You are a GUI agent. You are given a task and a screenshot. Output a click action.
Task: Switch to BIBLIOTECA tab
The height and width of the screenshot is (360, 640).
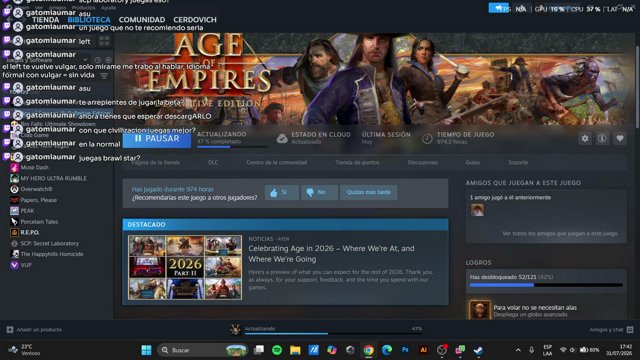click(89, 20)
